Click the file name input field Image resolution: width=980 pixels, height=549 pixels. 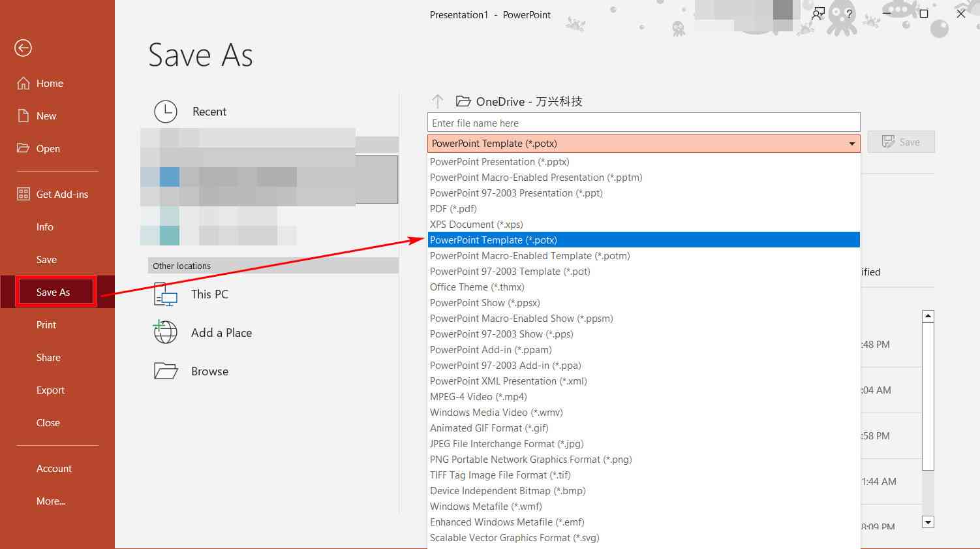point(643,123)
